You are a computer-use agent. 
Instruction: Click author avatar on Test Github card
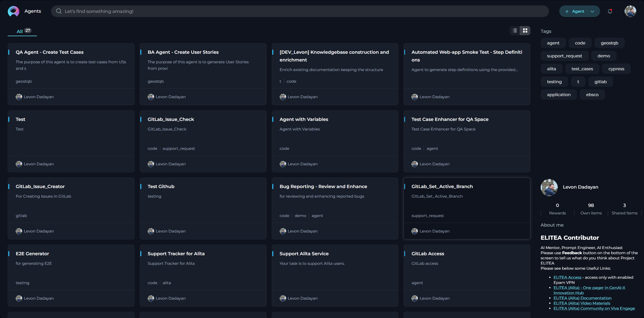point(151,231)
